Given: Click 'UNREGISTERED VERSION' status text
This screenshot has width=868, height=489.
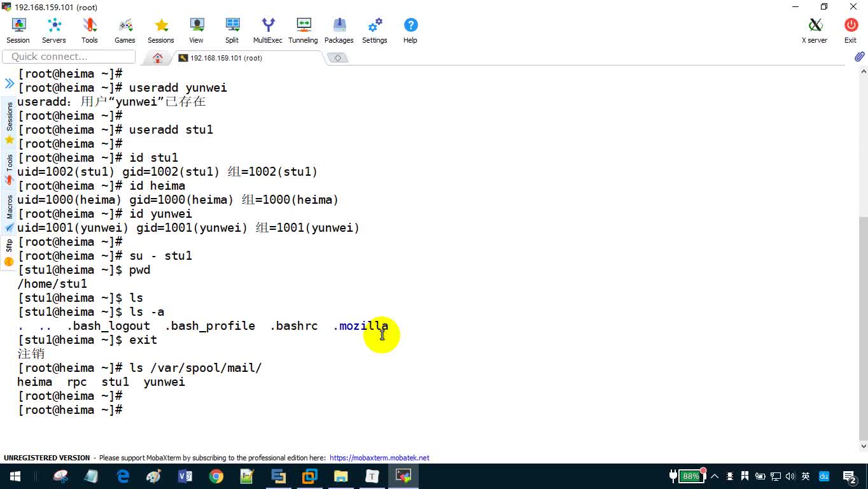Looking at the screenshot, I should [x=46, y=458].
